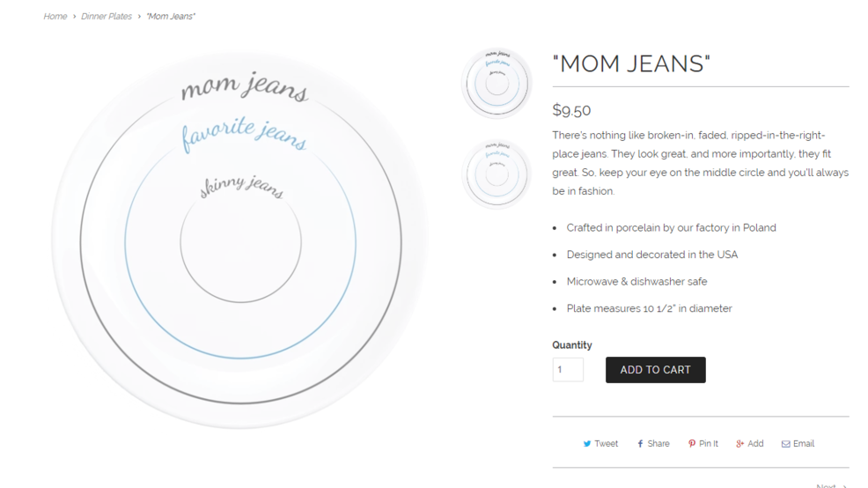Image resolution: width=868 pixels, height=488 pixels.
Task: Click into the Quantity input field
Action: (568, 370)
